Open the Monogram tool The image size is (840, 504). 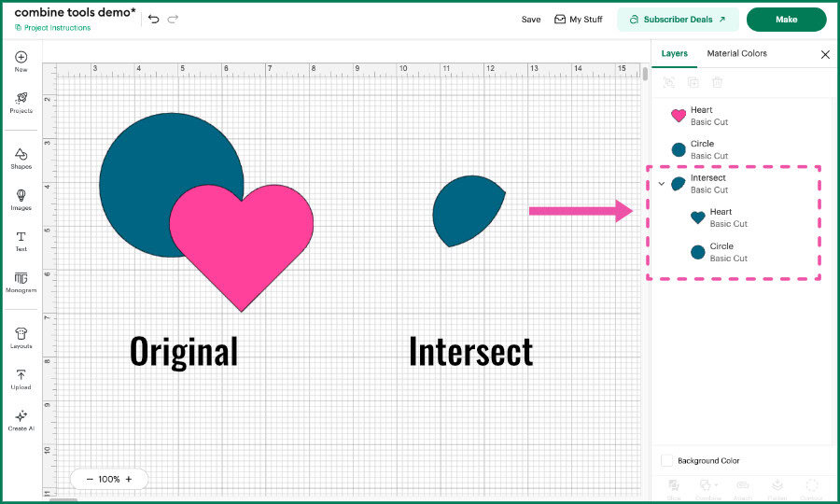21,282
